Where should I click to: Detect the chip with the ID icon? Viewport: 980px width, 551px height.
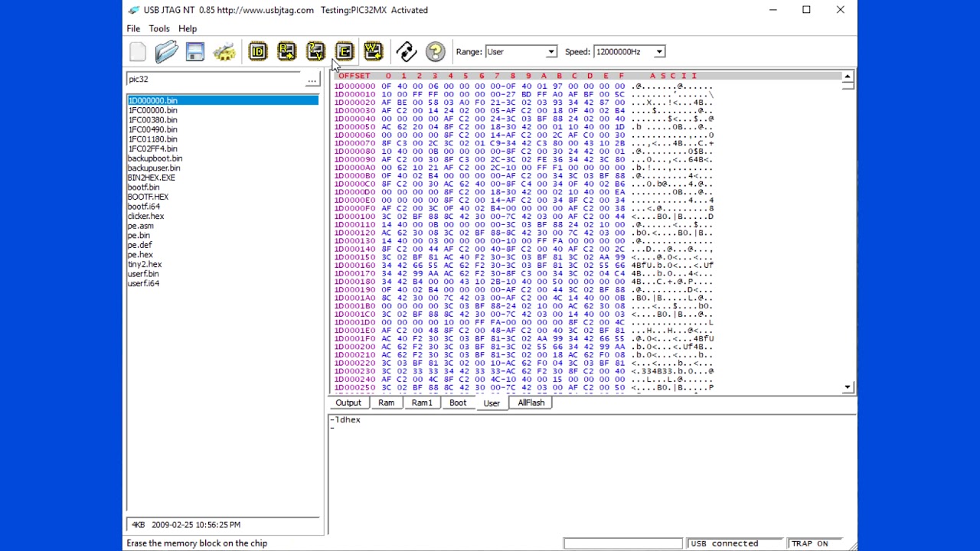coord(258,52)
